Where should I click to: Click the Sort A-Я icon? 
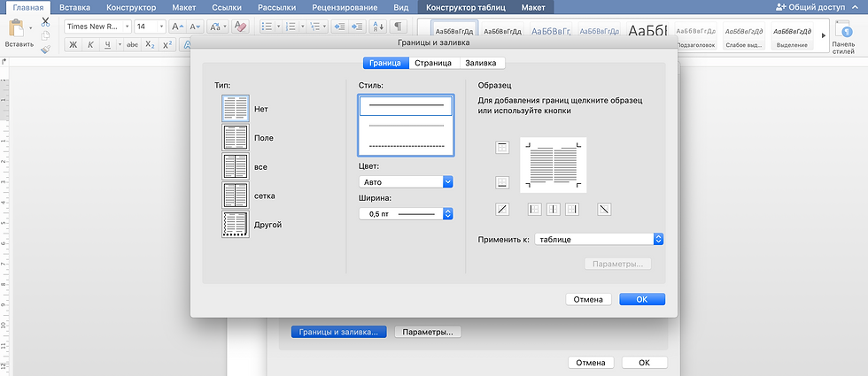coord(379,27)
